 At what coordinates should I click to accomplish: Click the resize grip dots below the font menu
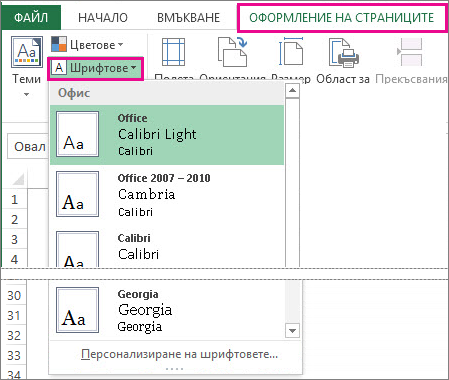175,369
